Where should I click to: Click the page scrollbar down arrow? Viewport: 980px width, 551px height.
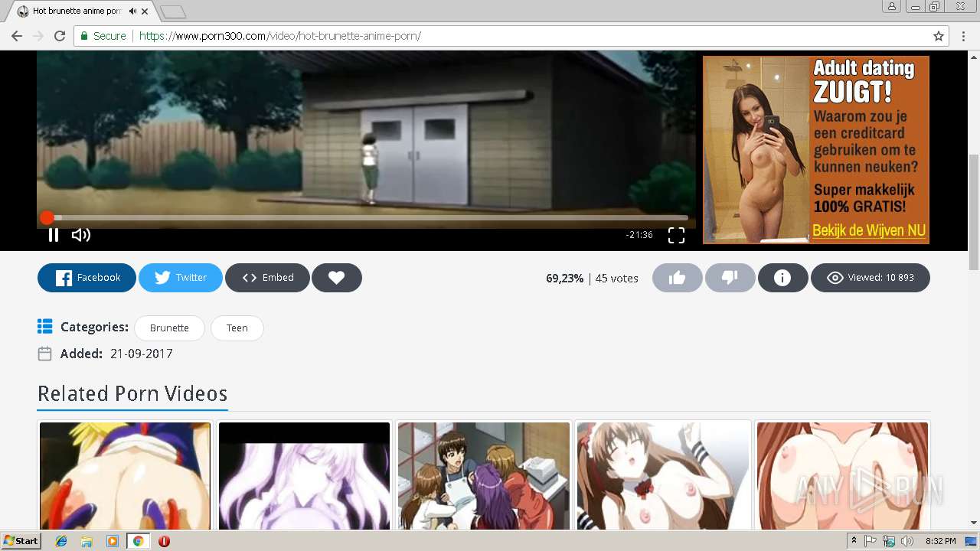(x=974, y=523)
